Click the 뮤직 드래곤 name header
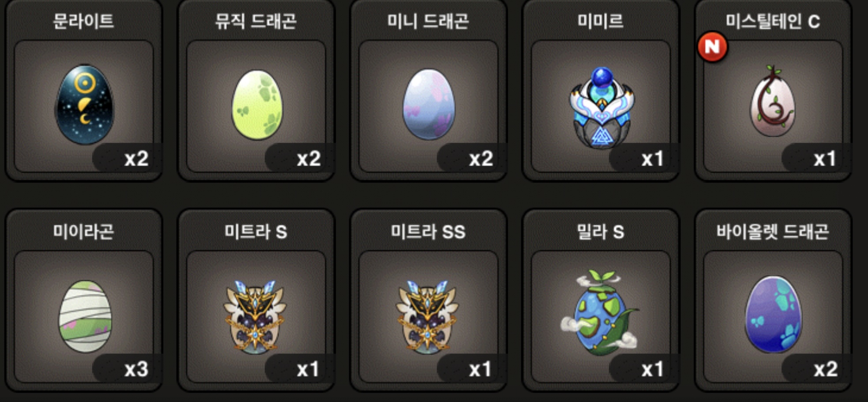 [x=256, y=21]
